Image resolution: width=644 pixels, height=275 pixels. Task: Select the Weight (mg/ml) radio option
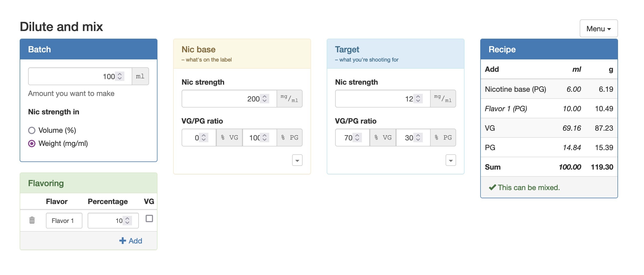(x=32, y=144)
